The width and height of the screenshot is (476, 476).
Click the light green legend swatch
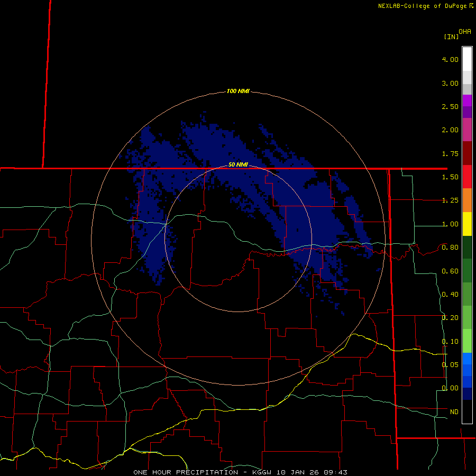pyautogui.click(x=467, y=341)
